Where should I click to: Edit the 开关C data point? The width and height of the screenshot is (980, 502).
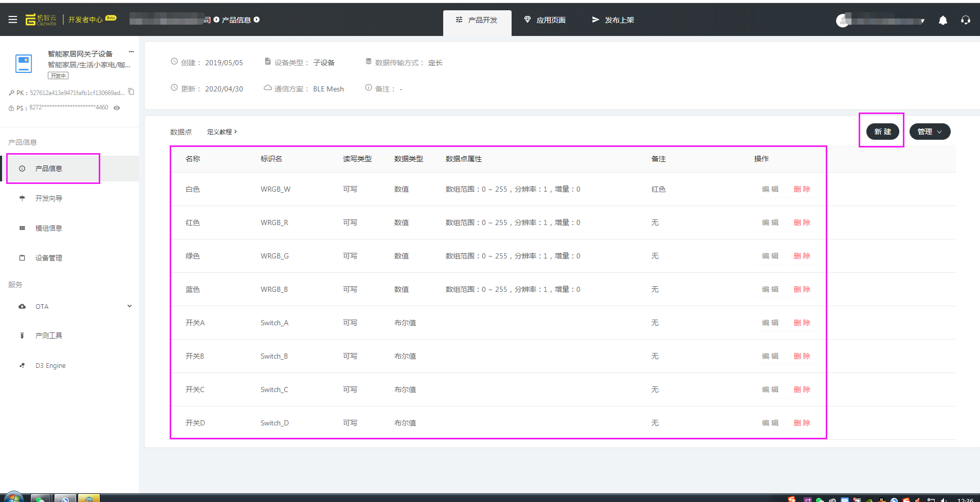[x=770, y=389]
